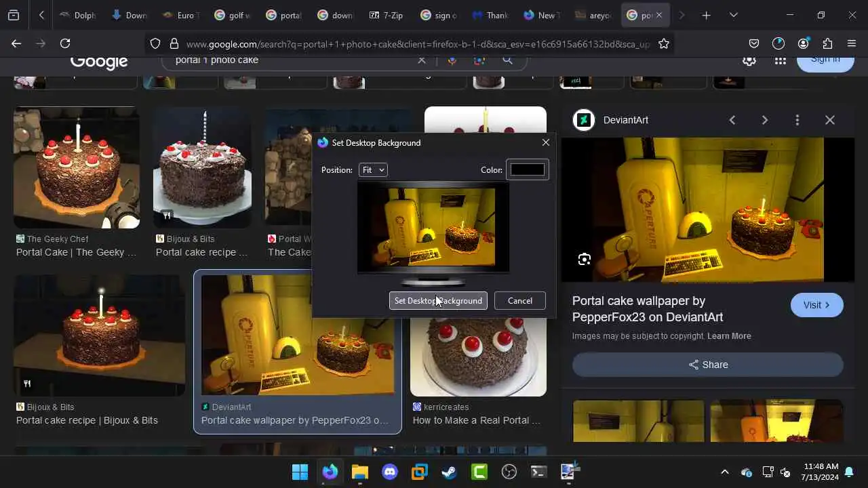Click the Learn More copyright link

pos(729,336)
